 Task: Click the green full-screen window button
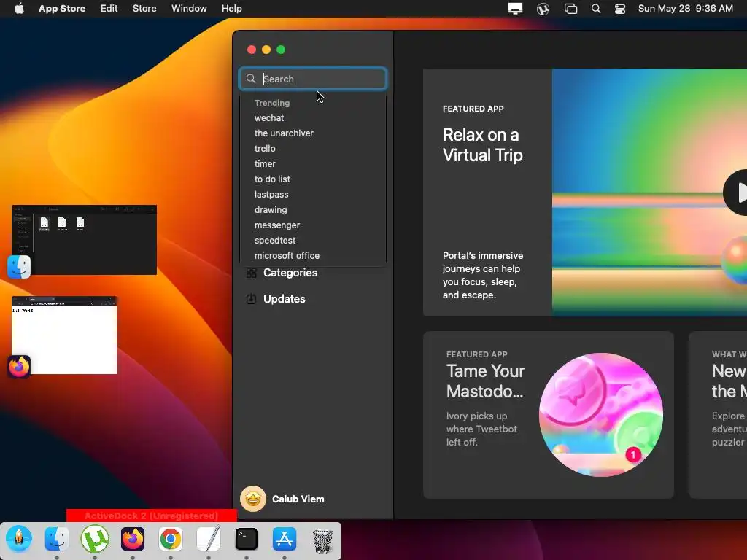point(281,50)
